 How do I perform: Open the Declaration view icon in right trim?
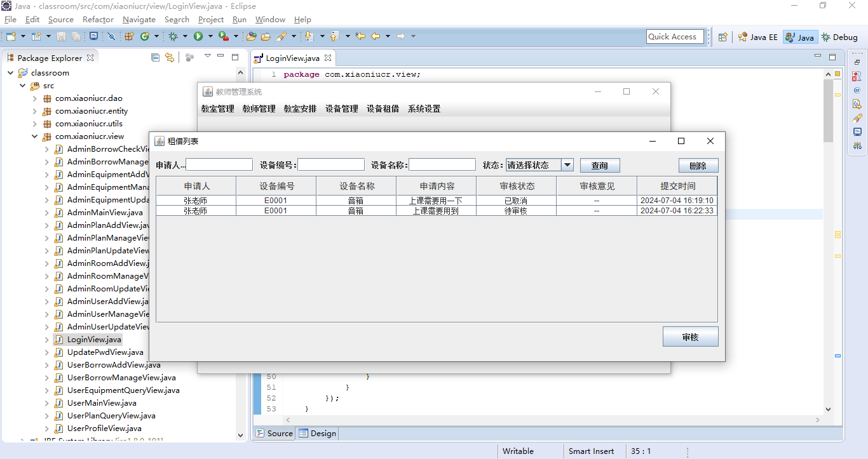[858, 104]
